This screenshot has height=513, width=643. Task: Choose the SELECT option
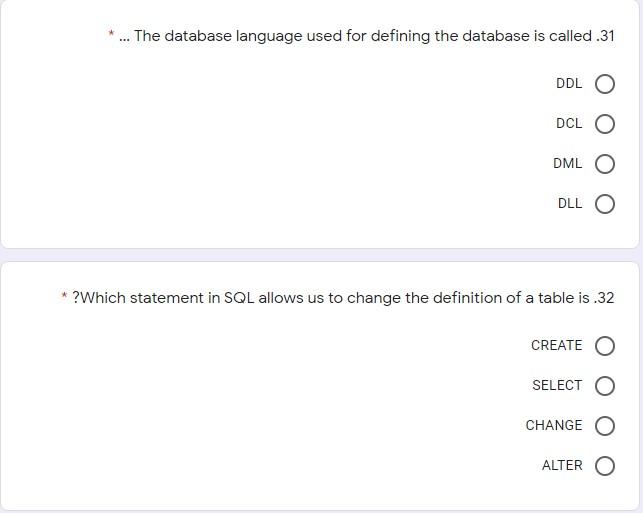(604, 386)
